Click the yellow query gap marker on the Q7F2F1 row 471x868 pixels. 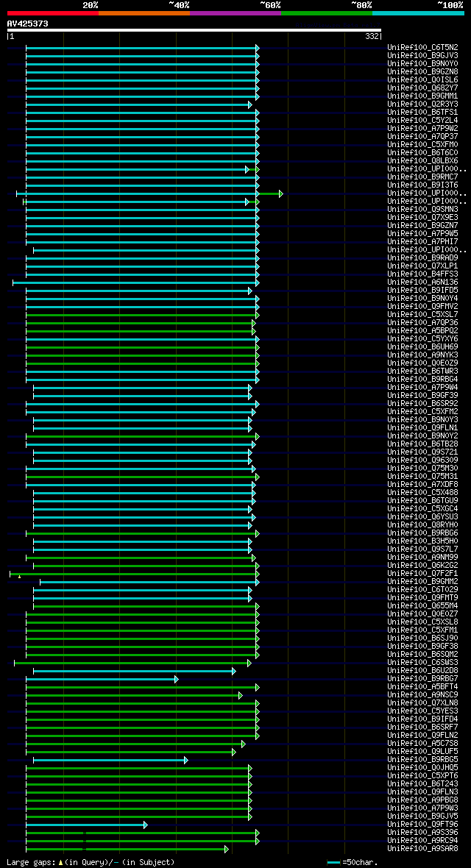[x=19, y=577]
